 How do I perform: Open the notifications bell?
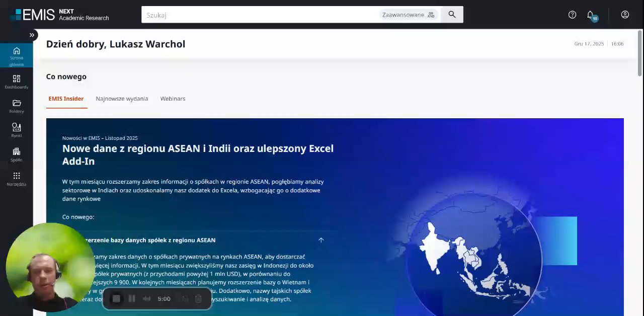[591, 15]
